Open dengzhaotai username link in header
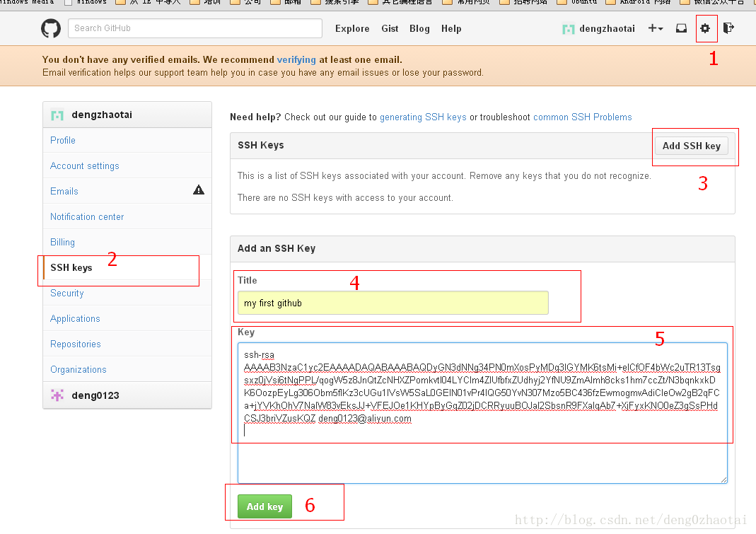The image size is (756, 534). tap(607, 28)
